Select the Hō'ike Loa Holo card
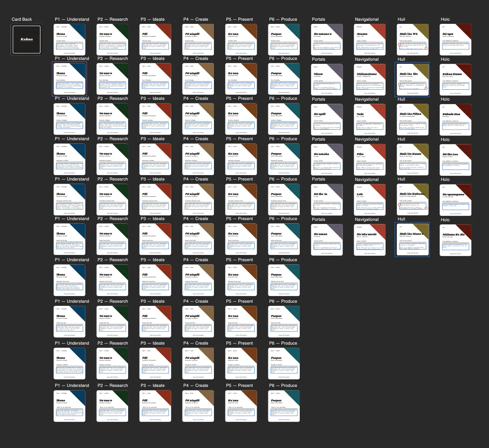Image resolution: width=489 pixels, height=448 pixels. click(456, 159)
